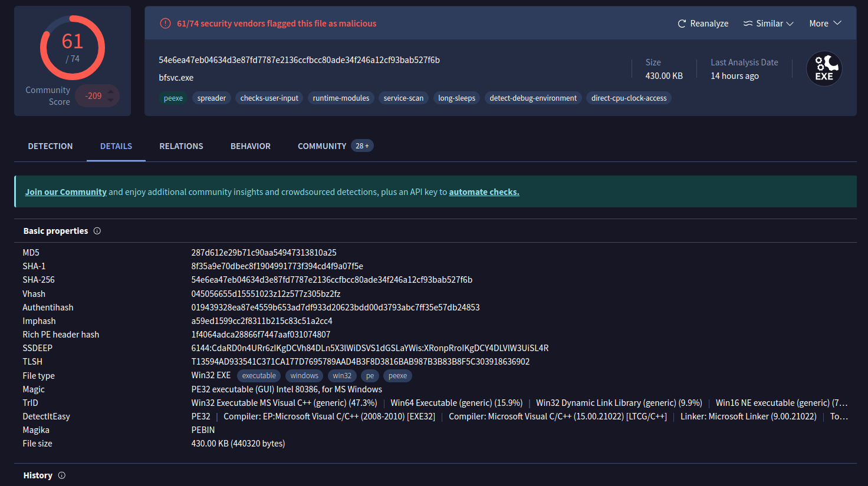Click the runtime-modules tag

coord(341,98)
